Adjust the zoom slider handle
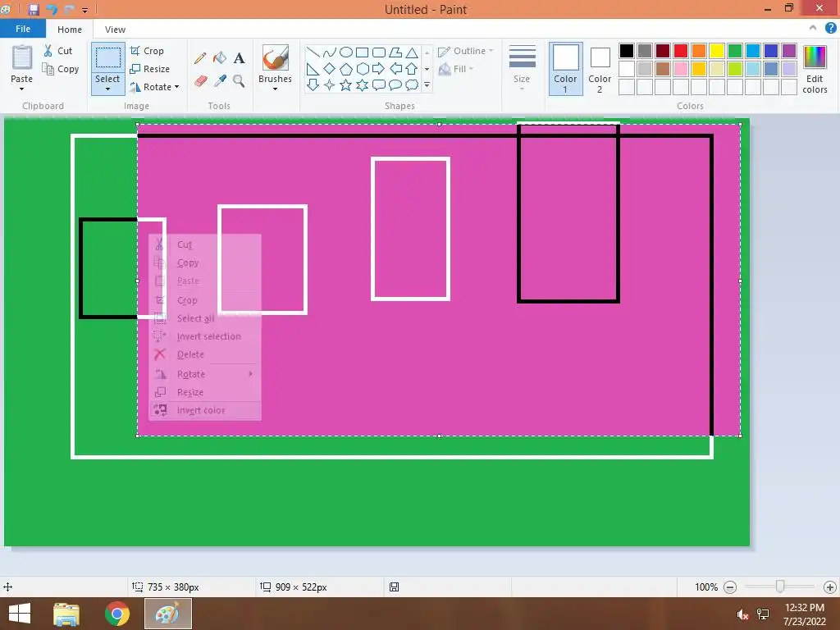The image size is (840, 630). click(x=780, y=587)
